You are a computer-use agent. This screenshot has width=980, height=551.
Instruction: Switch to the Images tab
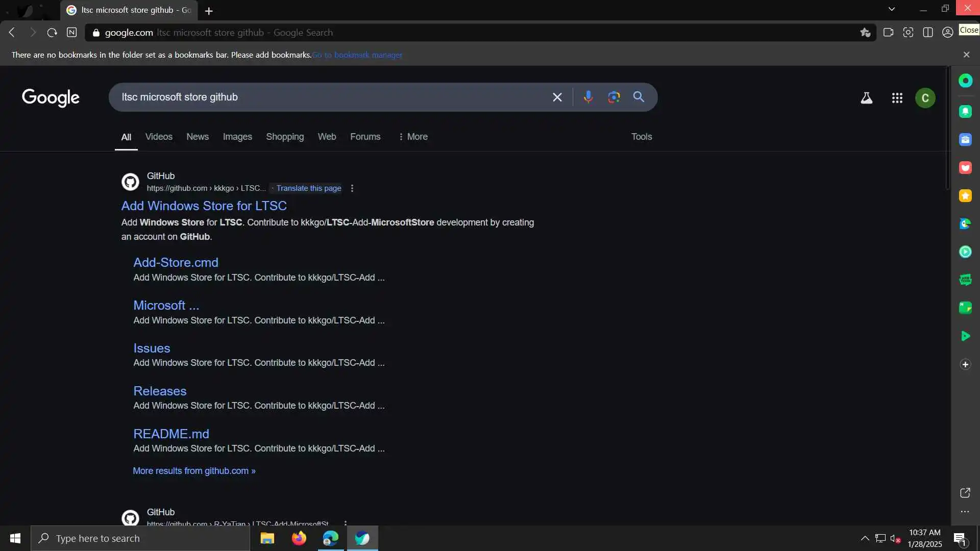(237, 137)
